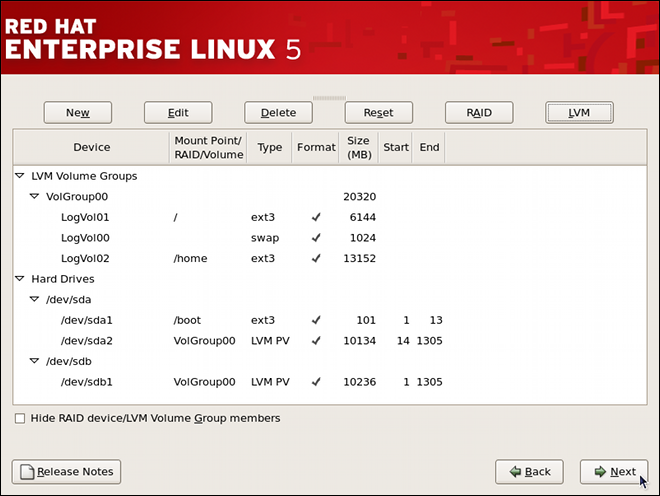
Task: Go to the Next installer step
Action: coord(614,472)
